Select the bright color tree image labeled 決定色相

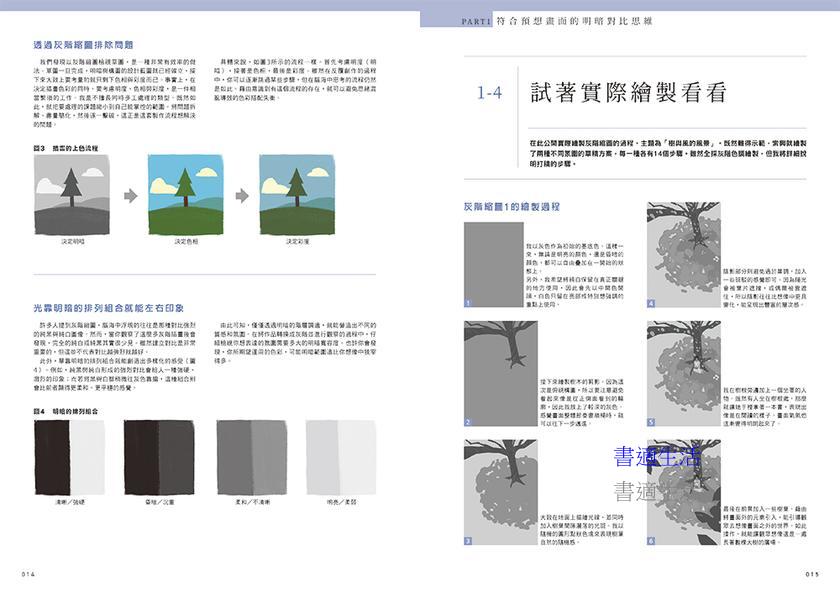[186, 195]
